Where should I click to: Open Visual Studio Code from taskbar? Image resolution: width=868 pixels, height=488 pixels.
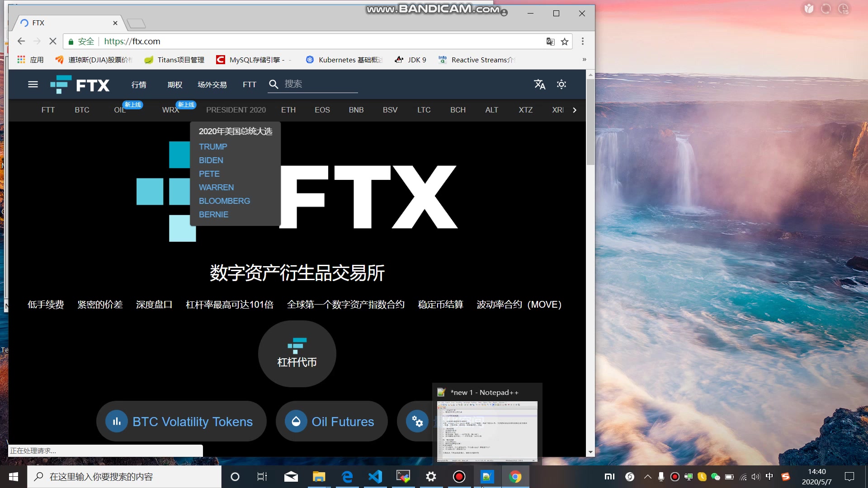(x=375, y=477)
